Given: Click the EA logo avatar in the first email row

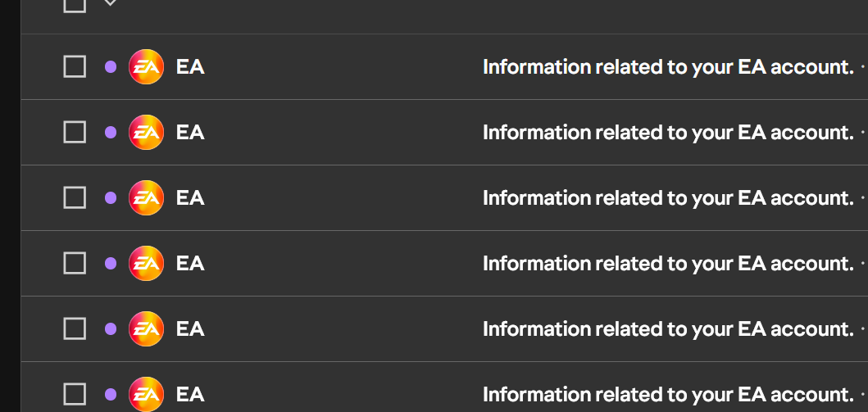Looking at the screenshot, I should click(x=146, y=67).
